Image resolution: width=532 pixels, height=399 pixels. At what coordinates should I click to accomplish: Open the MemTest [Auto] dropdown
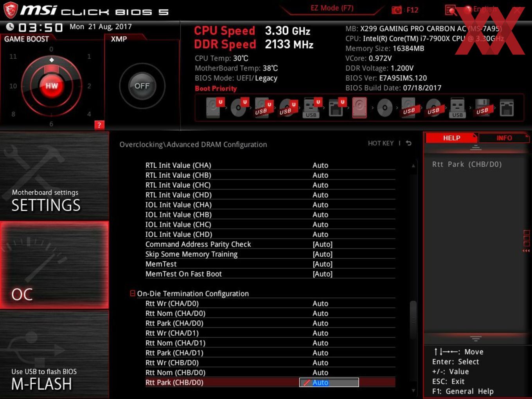[323, 264]
